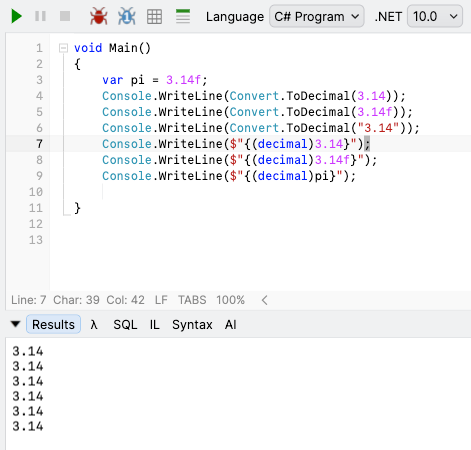
Task: Run the query with the green play button
Action: pyautogui.click(x=16, y=16)
